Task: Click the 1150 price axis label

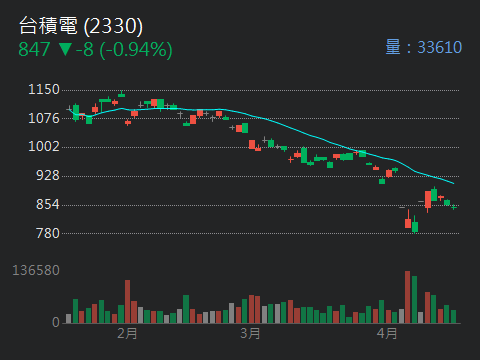Action: 44,89
